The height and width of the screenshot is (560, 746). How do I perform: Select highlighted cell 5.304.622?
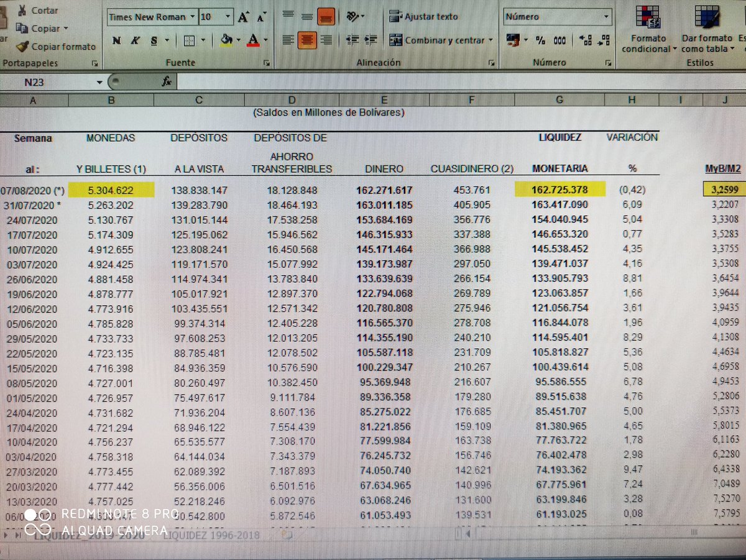click(x=111, y=190)
